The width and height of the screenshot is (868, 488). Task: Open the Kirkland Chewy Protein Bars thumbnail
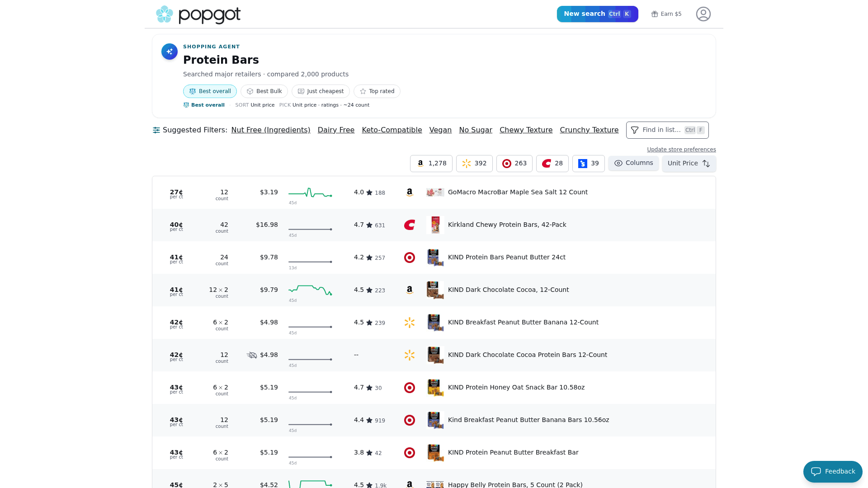(435, 225)
